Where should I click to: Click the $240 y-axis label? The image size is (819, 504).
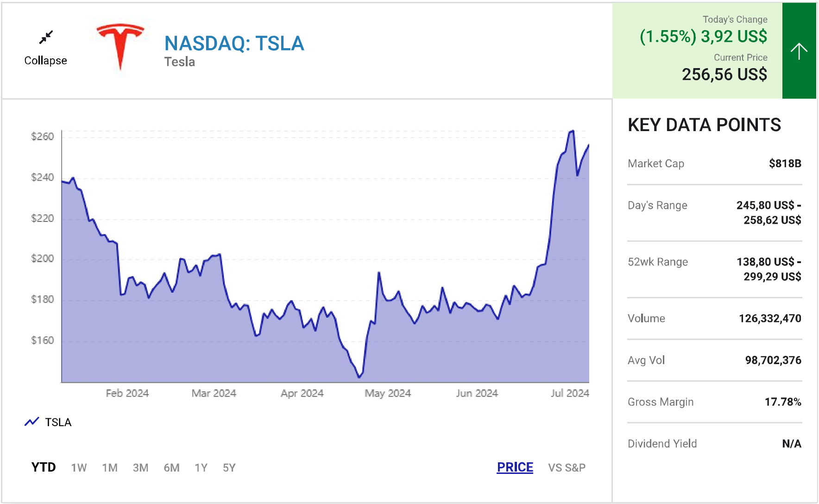coord(42,177)
